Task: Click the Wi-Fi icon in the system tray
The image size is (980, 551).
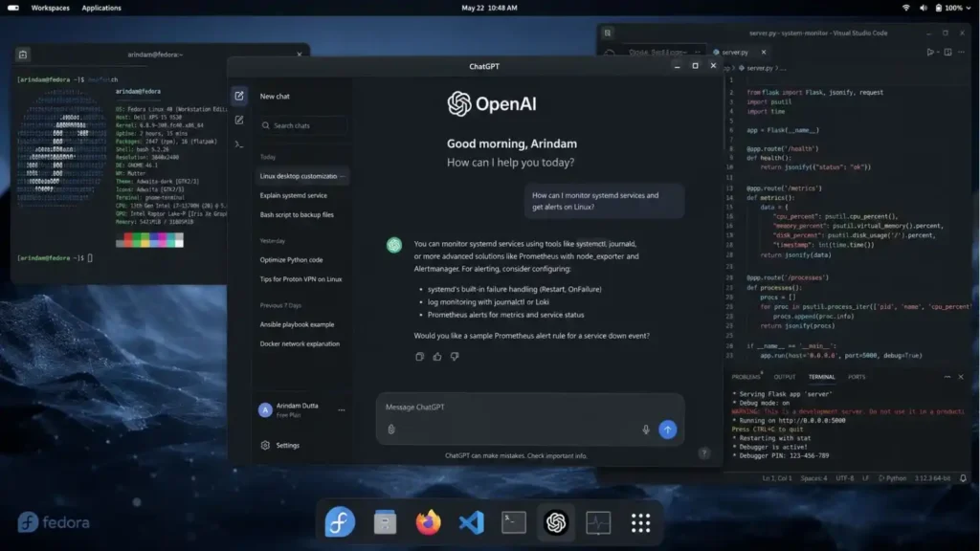Action: [905, 8]
